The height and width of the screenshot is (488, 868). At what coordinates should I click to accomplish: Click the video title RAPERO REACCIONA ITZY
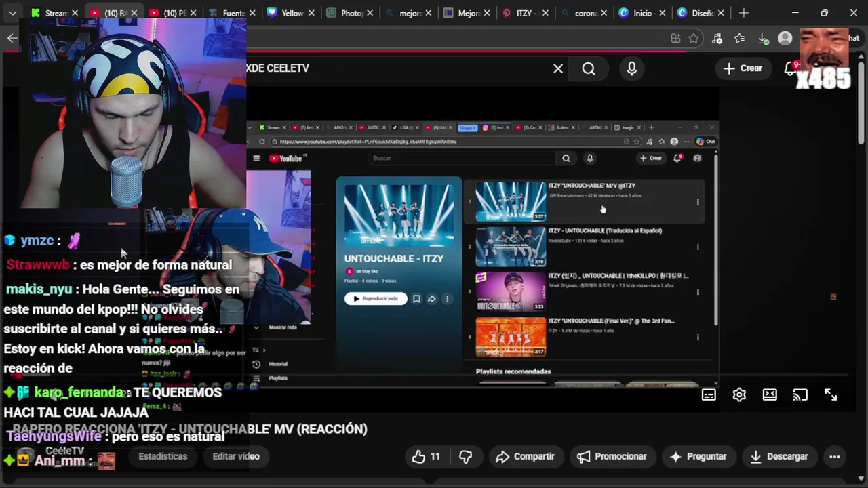[x=190, y=429]
